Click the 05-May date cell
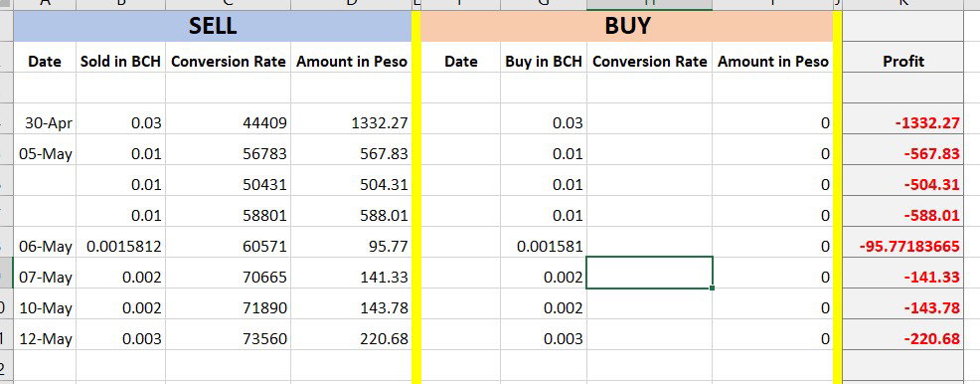The width and height of the screenshot is (980, 384). [45, 153]
